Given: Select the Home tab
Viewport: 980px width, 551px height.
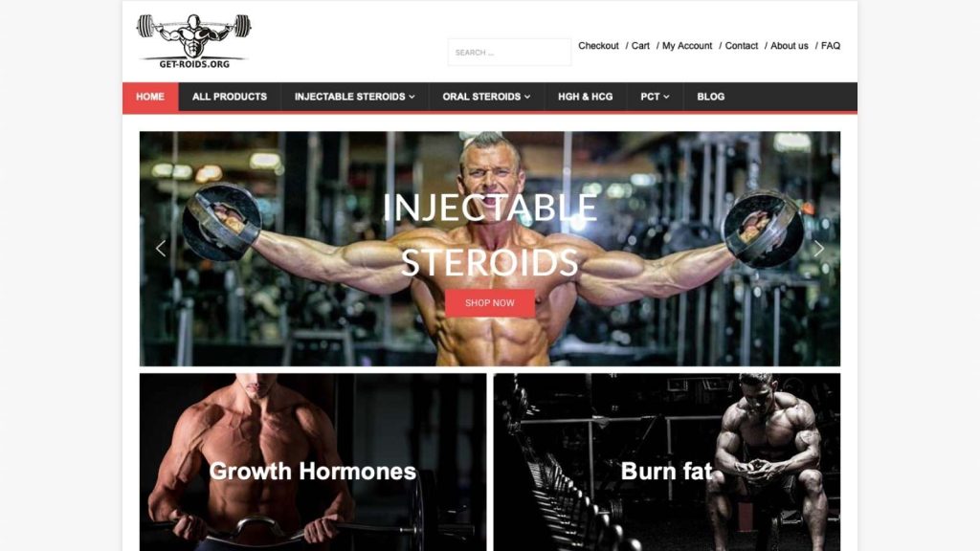Looking at the screenshot, I should click(x=150, y=97).
